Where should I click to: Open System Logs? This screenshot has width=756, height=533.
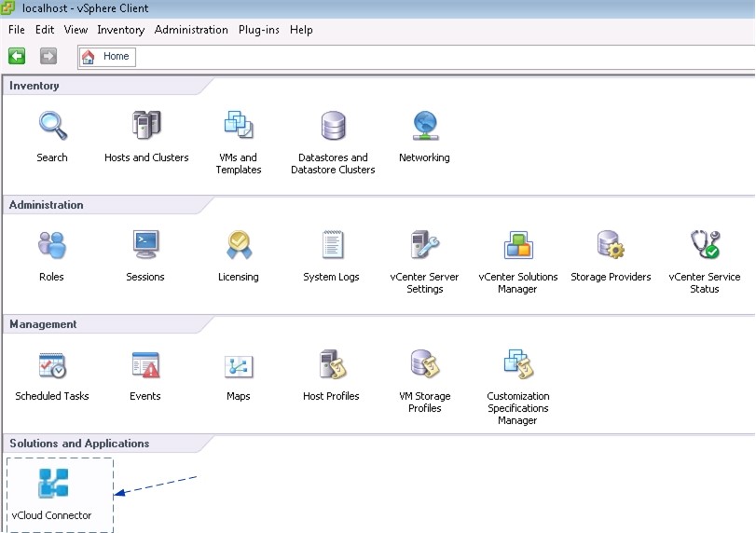332,245
